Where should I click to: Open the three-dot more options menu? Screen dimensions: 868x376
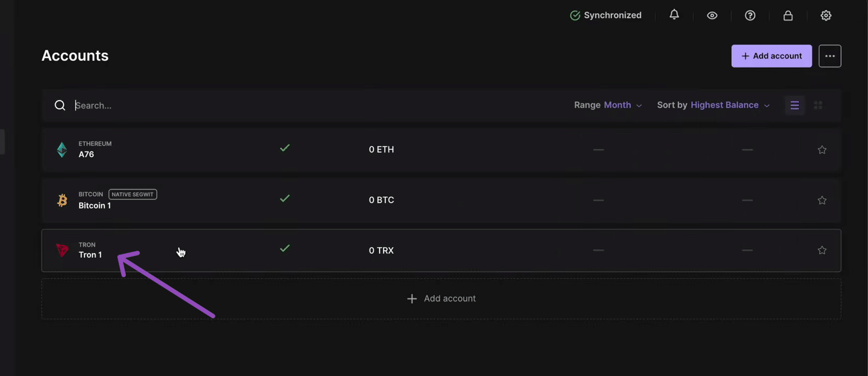(830, 56)
